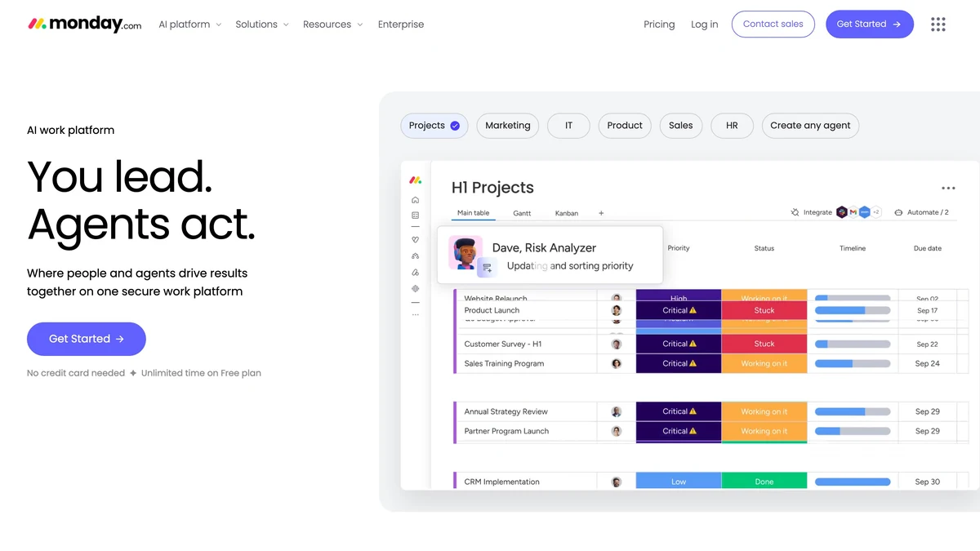
Task: Click the H1 Projects board title
Action: (492, 188)
